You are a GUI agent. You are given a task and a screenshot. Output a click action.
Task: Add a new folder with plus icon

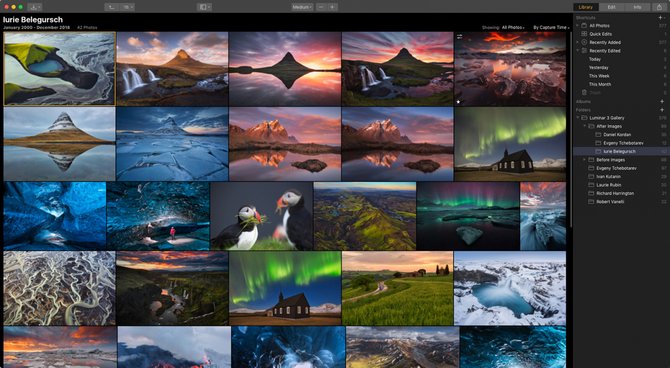662,110
